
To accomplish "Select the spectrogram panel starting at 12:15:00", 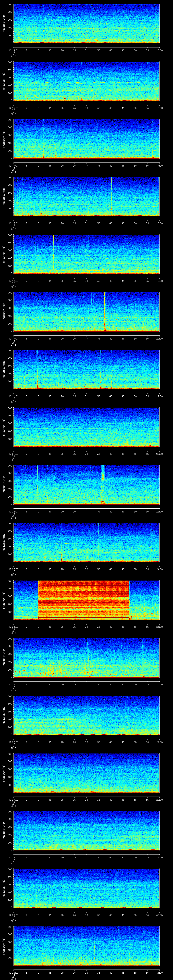I will coord(86,81).
